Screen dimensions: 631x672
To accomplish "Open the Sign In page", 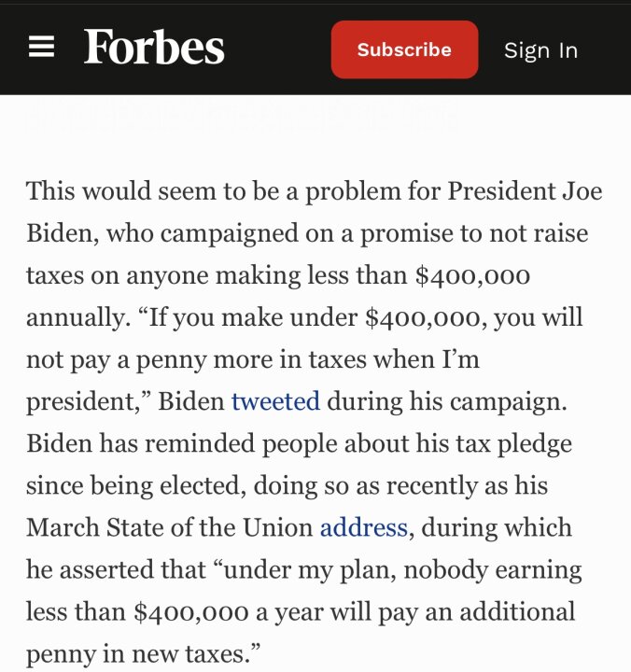I will [541, 50].
